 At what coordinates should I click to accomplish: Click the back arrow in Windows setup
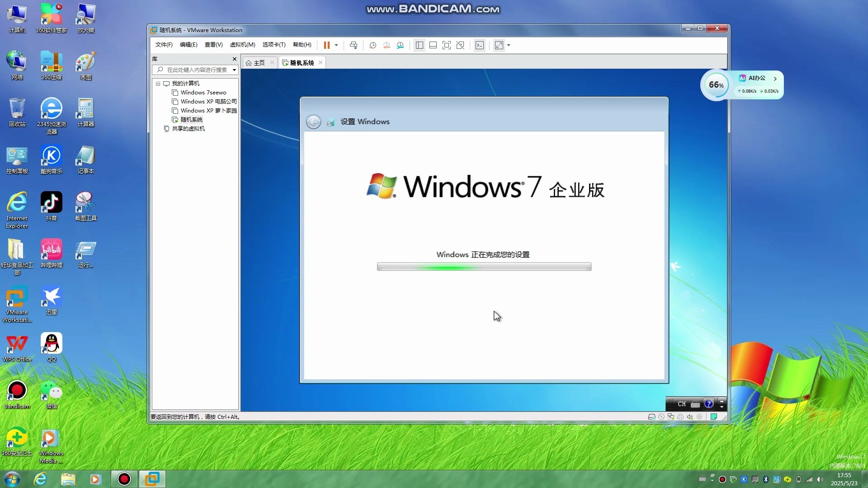coord(313,122)
